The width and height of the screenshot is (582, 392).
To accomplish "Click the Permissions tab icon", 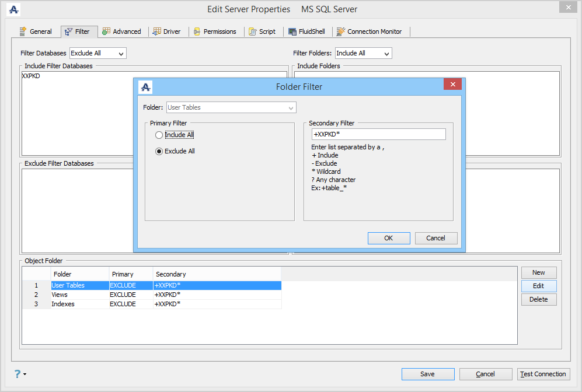I will click(x=197, y=32).
